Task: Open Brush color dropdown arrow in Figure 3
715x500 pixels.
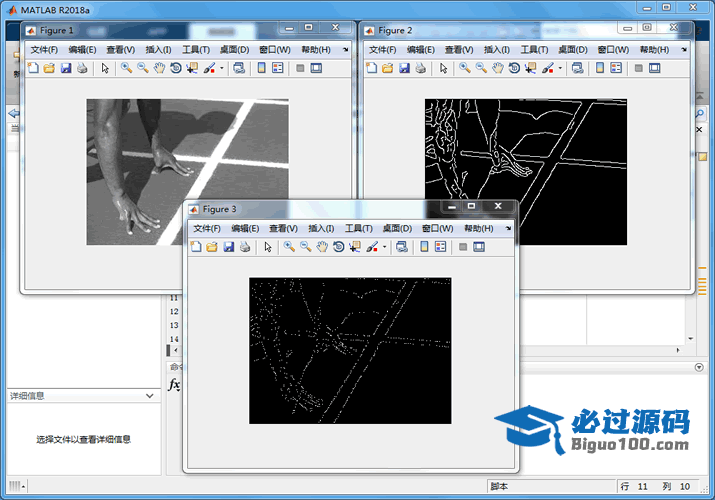Action: pos(385,247)
